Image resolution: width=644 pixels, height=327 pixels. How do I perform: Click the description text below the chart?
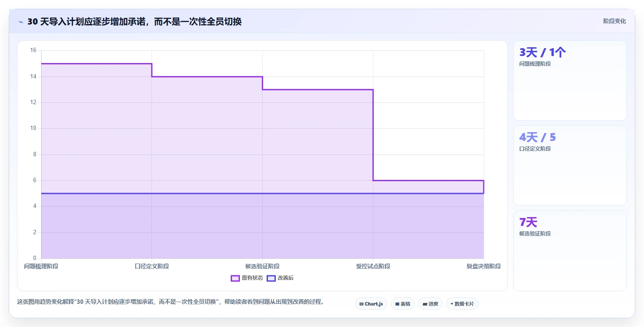(170, 302)
